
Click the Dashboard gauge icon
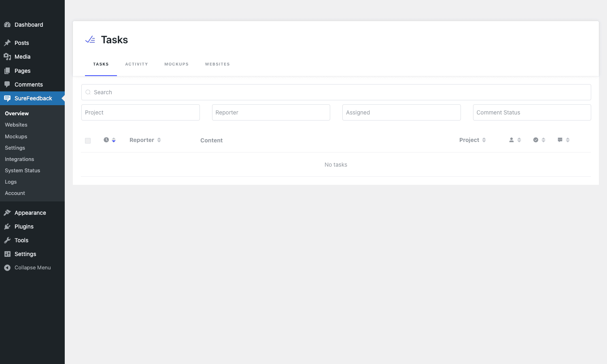click(x=7, y=25)
